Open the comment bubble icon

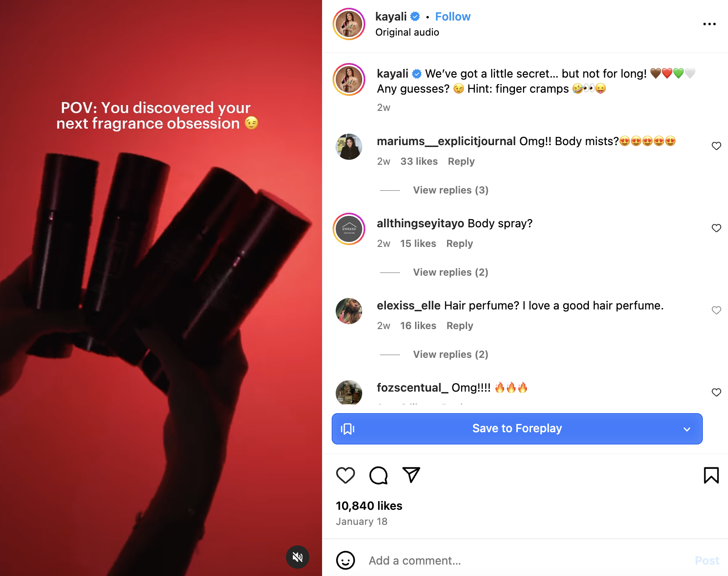[x=378, y=475]
